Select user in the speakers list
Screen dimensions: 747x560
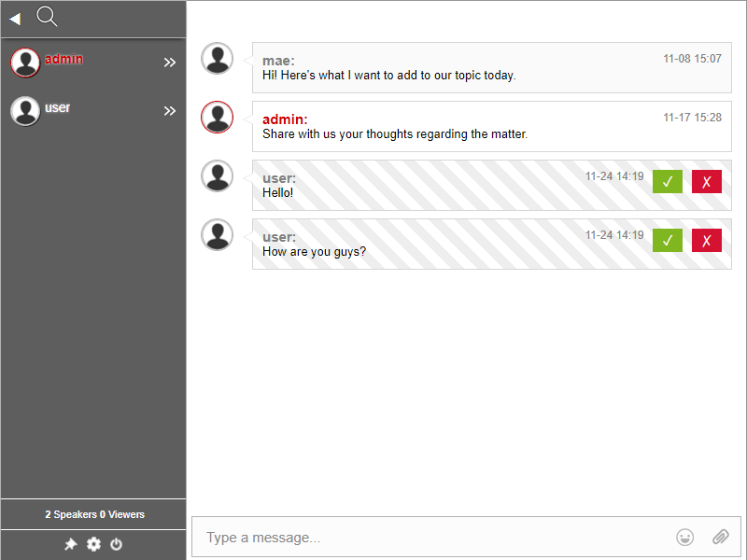pos(57,107)
